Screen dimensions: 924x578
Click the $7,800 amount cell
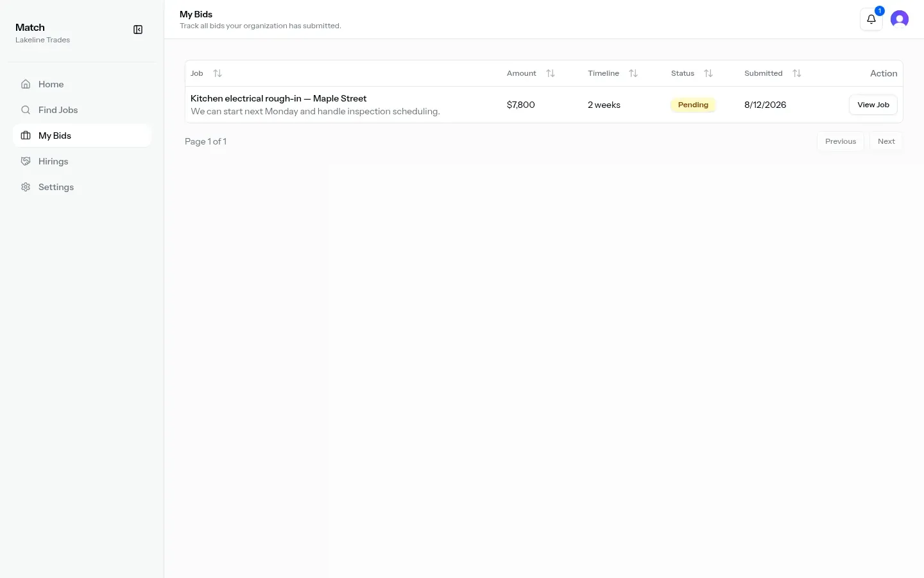coord(521,105)
